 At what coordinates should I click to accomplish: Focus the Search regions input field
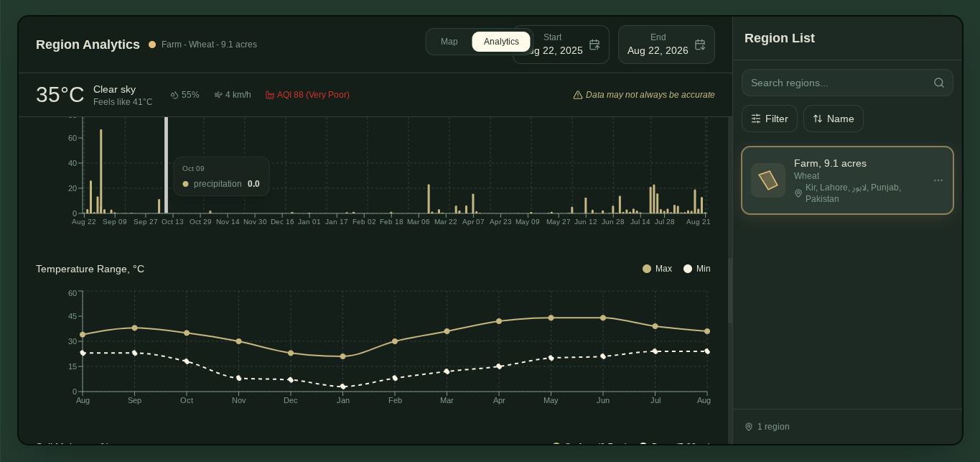pyautogui.click(x=847, y=83)
